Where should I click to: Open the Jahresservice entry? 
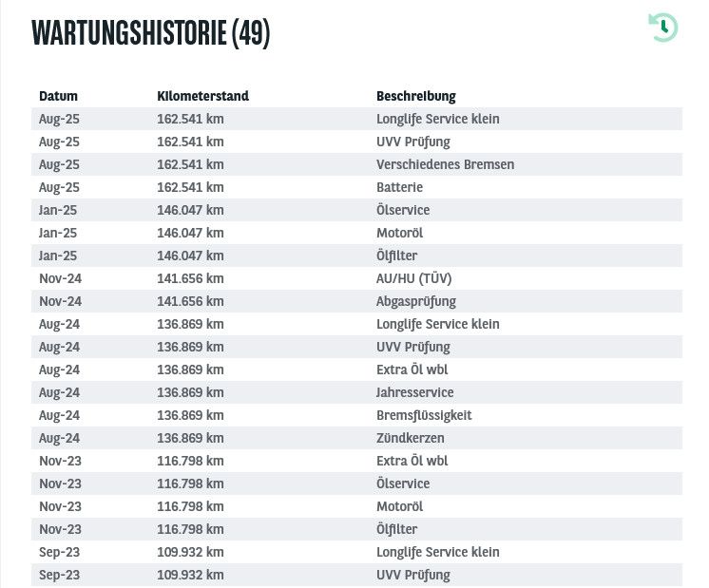pyautogui.click(x=414, y=392)
